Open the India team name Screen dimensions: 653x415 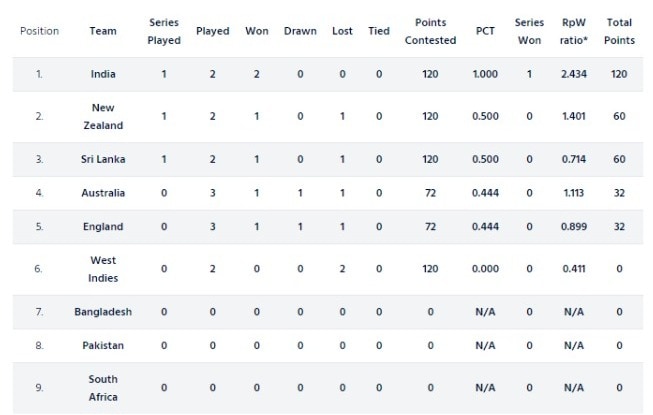tap(103, 74)
